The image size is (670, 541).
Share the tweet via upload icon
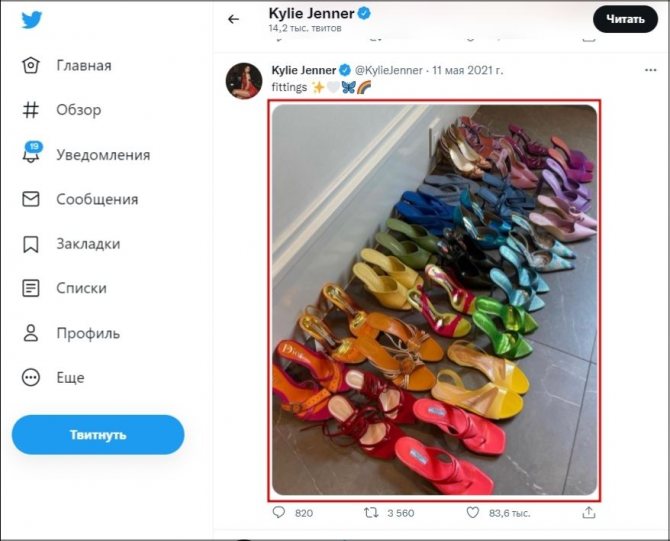pos(589,512)
